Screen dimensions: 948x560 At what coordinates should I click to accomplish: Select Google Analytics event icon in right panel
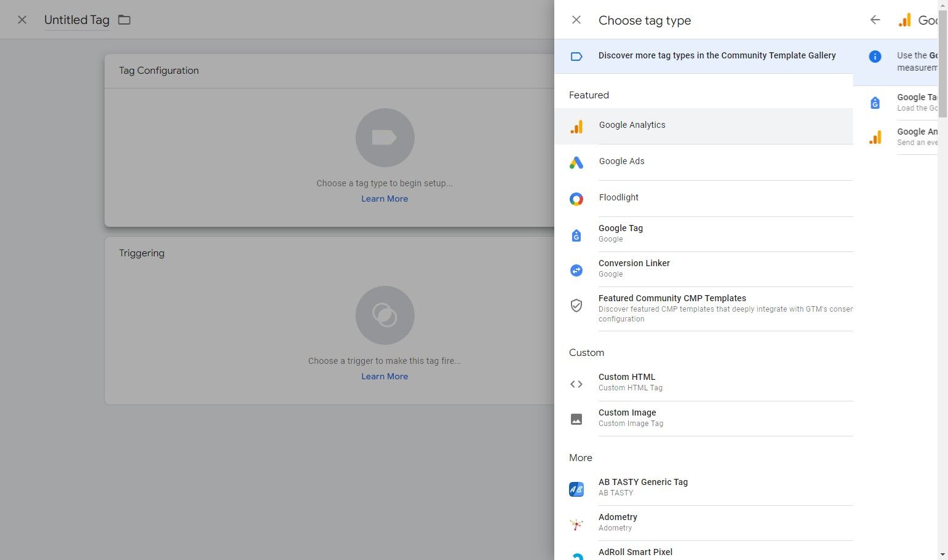click(x=875, y=137)
